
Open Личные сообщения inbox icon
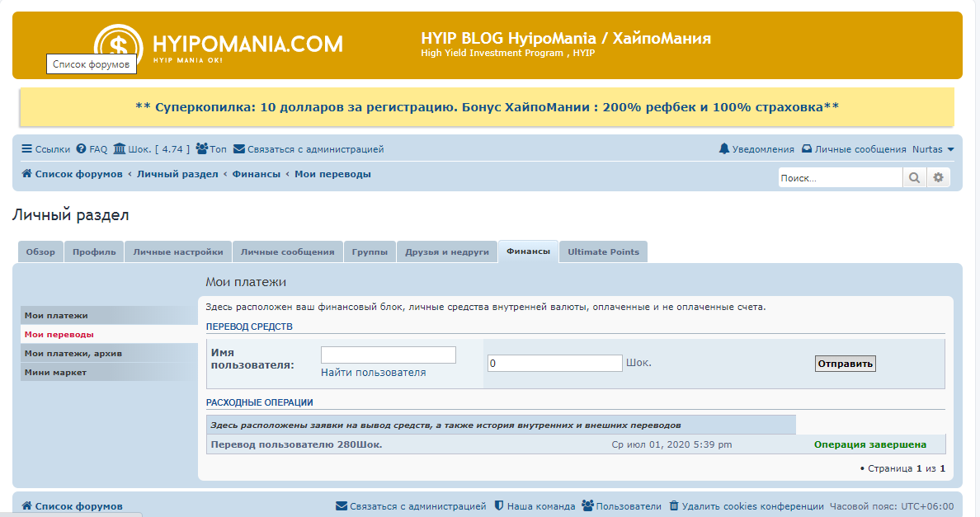point(807,149)
